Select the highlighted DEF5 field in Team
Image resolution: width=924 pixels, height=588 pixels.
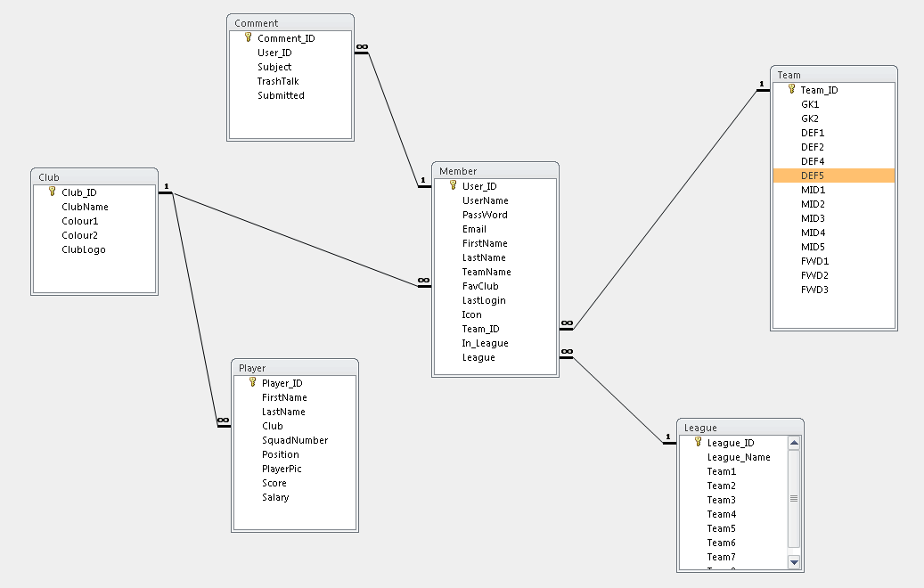834,176
